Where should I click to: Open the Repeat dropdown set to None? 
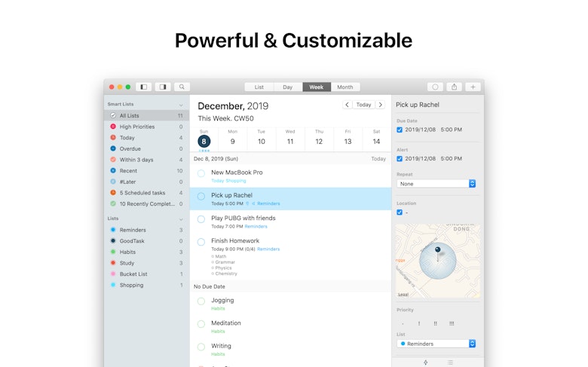[436, 184]
